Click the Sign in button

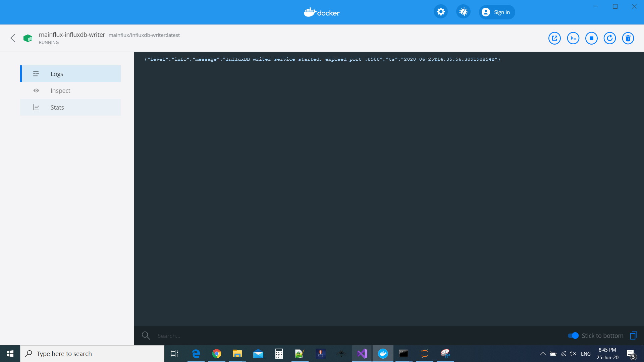pyautogui.click(x=497, y=12)
